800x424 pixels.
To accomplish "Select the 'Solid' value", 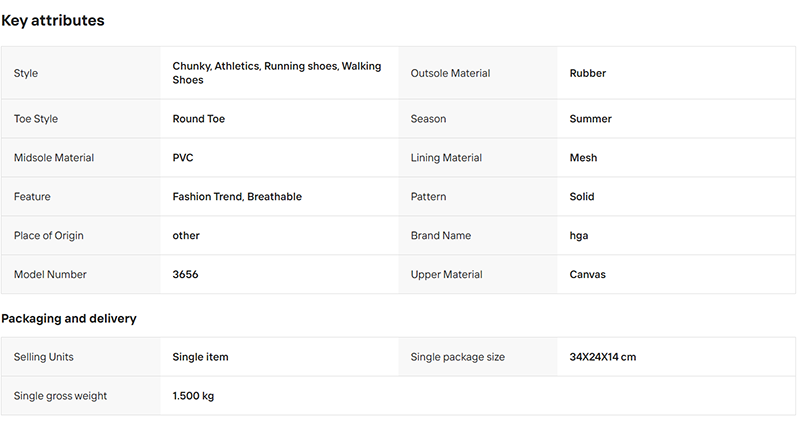I will [x=582, y=196].
